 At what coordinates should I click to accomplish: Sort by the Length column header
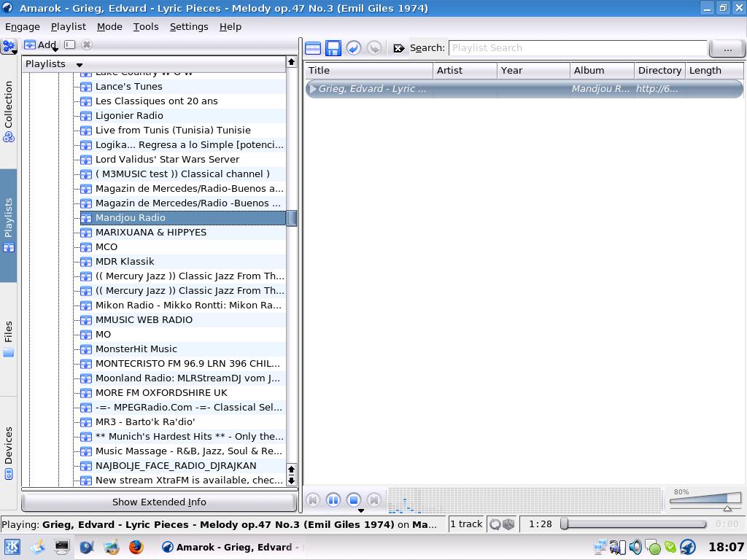click(x=715, y=71)
